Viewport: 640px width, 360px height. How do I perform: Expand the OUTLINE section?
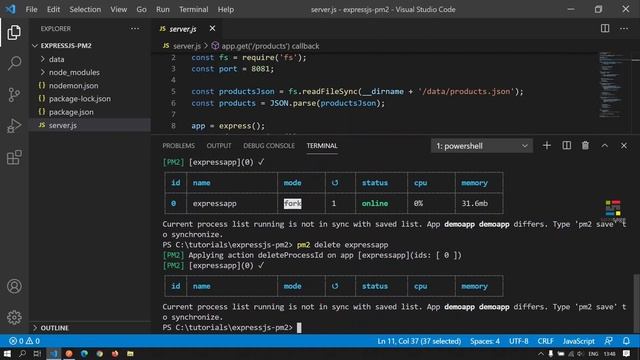coord(90,328)
